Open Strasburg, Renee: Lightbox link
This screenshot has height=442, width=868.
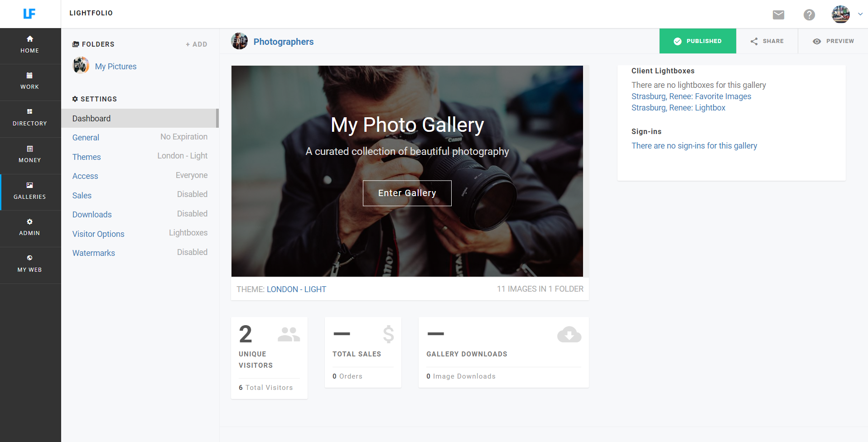coord(678,108)
